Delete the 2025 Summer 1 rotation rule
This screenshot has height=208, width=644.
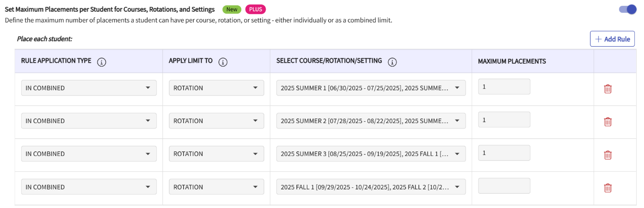[x=608, y=89]
